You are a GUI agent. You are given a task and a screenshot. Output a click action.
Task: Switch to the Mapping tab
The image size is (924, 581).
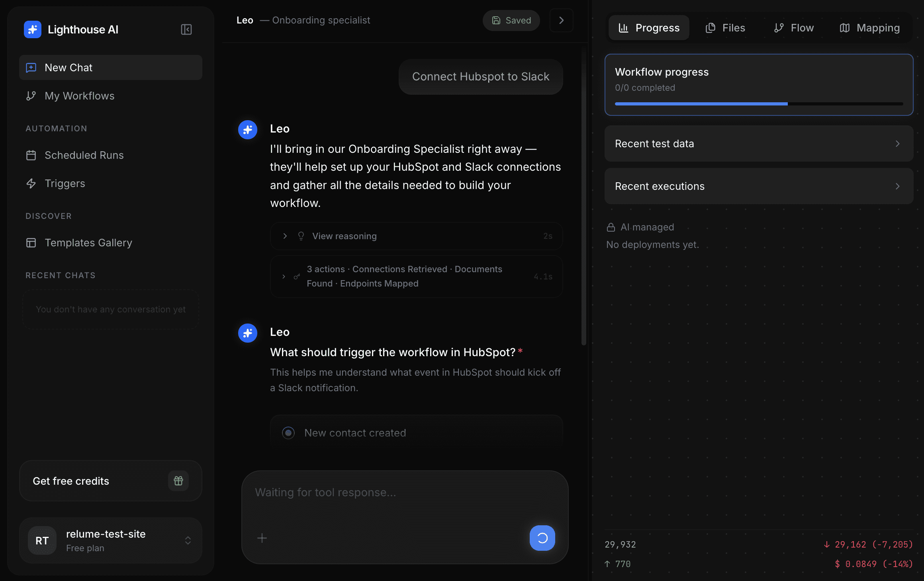[x=869, y=28]
